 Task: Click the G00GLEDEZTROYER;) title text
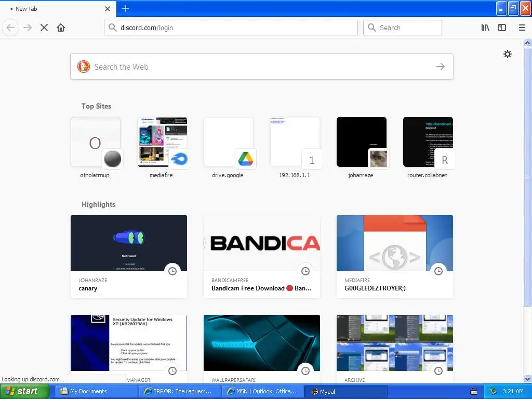coord(375,288)
